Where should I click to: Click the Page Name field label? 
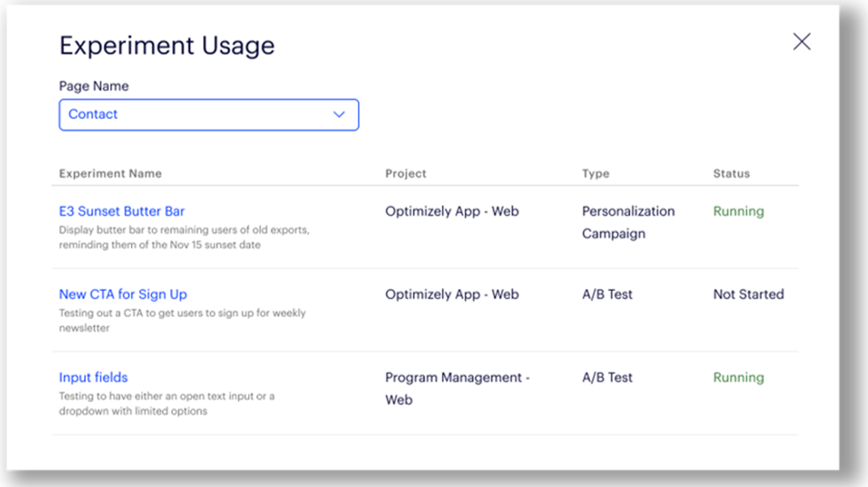click(93, 86)
